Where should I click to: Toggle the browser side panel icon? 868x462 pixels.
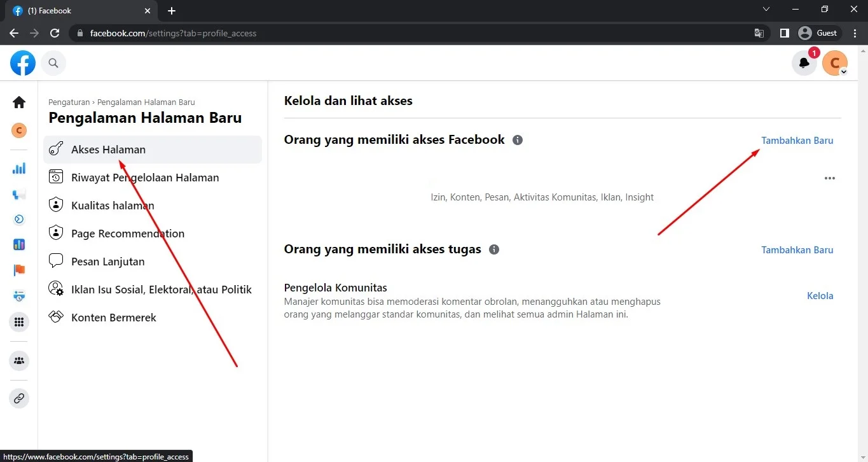(x=785, y=33)
